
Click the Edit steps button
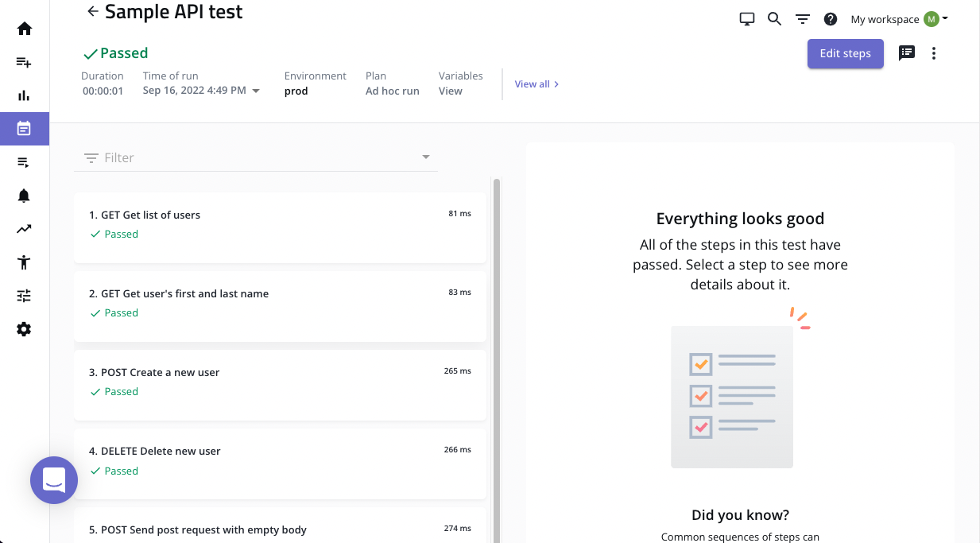click(846, 53)
